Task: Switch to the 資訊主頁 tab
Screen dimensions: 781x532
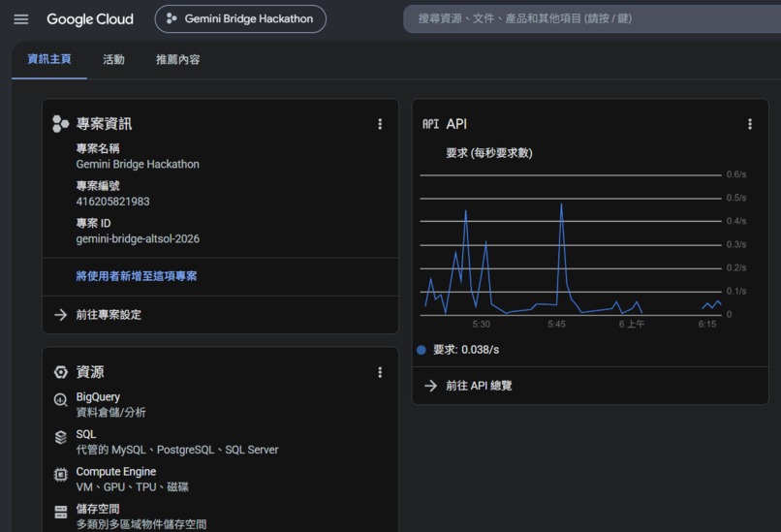Action: tap(49, 59)
